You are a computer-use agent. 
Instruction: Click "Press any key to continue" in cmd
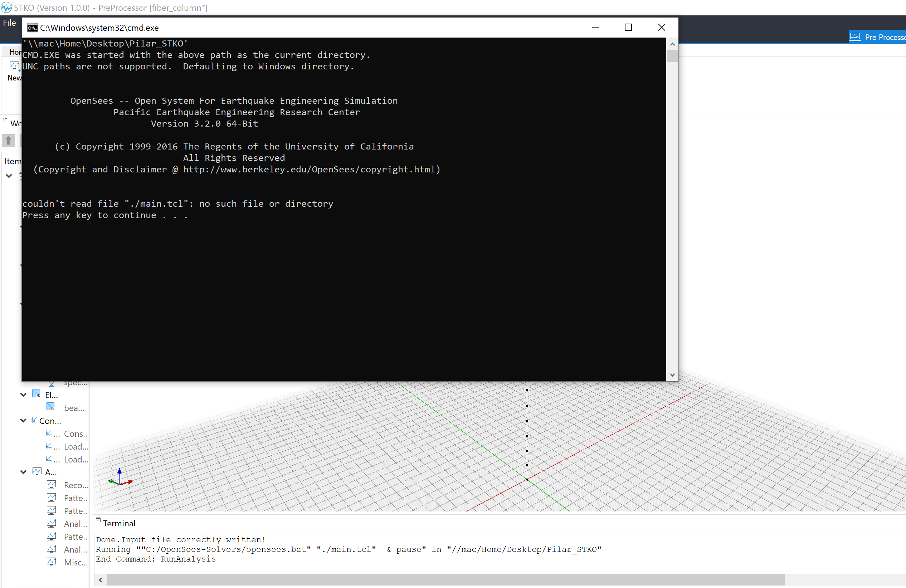(89, 215)
